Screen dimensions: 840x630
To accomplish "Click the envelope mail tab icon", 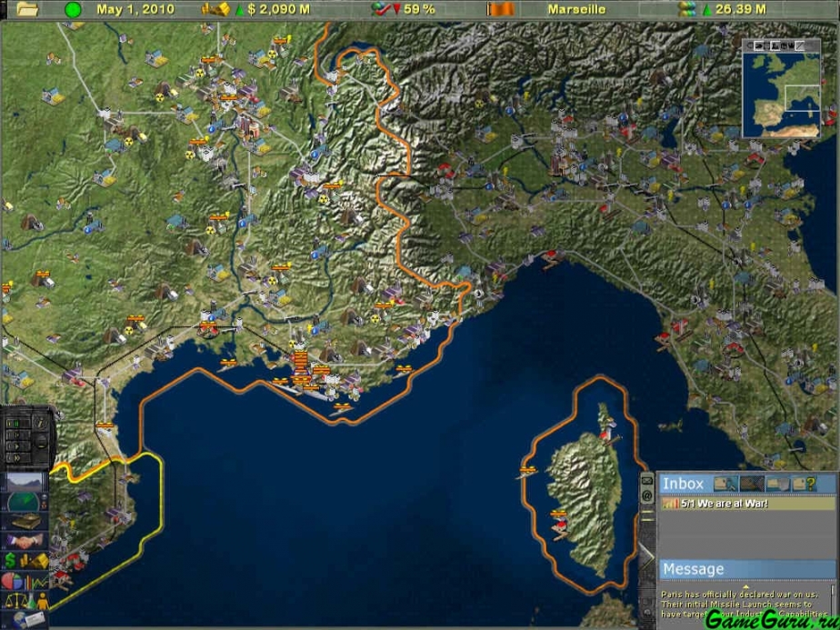I will [x=646, y=481].
